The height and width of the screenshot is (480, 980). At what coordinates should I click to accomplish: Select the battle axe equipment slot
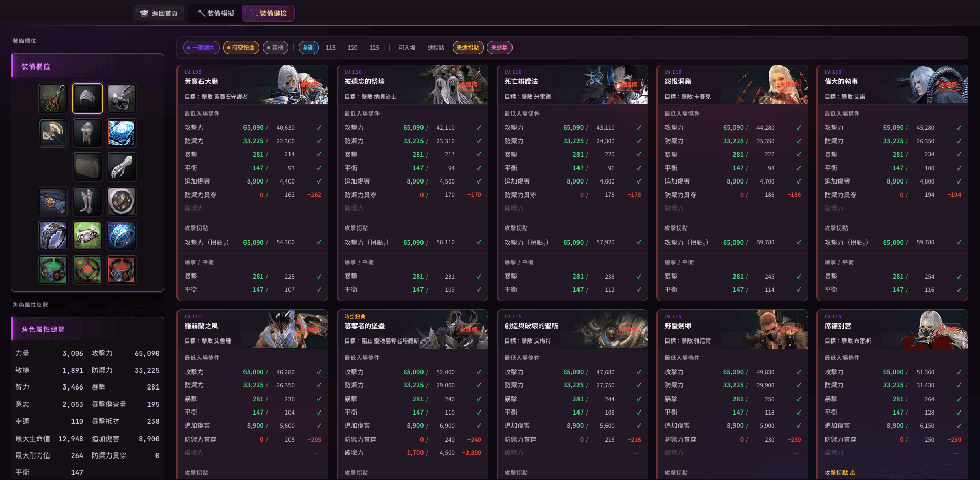coord(53,133)
